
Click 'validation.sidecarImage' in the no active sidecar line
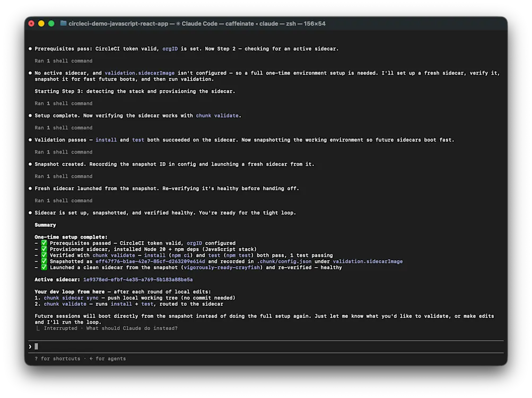(139, 73)
